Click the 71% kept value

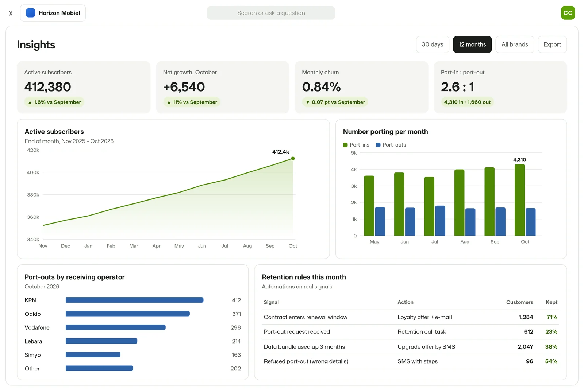(552, 317)
